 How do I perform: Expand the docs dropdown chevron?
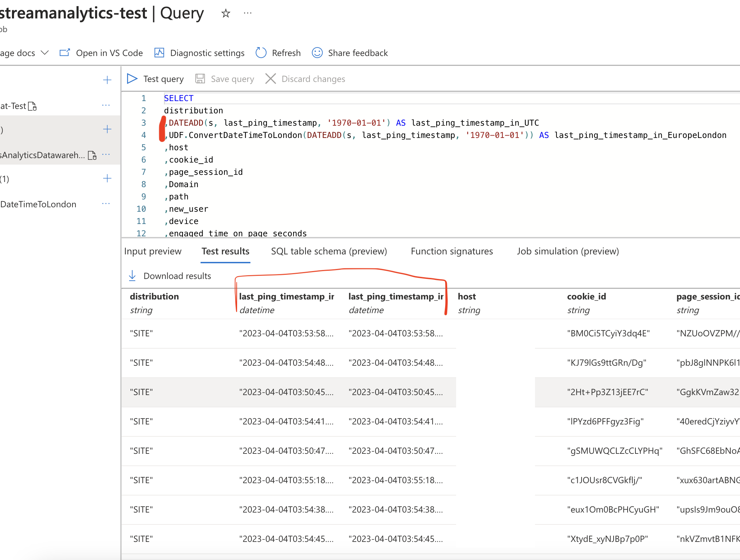[45, 53]
